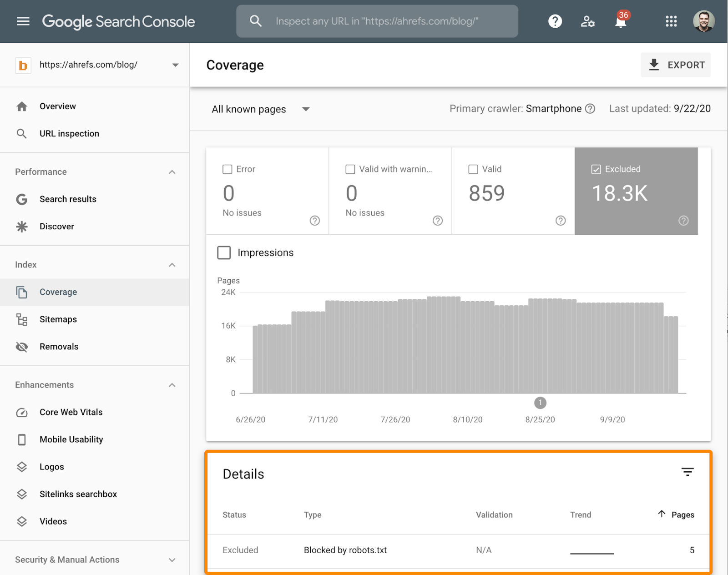Click the 18.3K Excluded count

620,193
